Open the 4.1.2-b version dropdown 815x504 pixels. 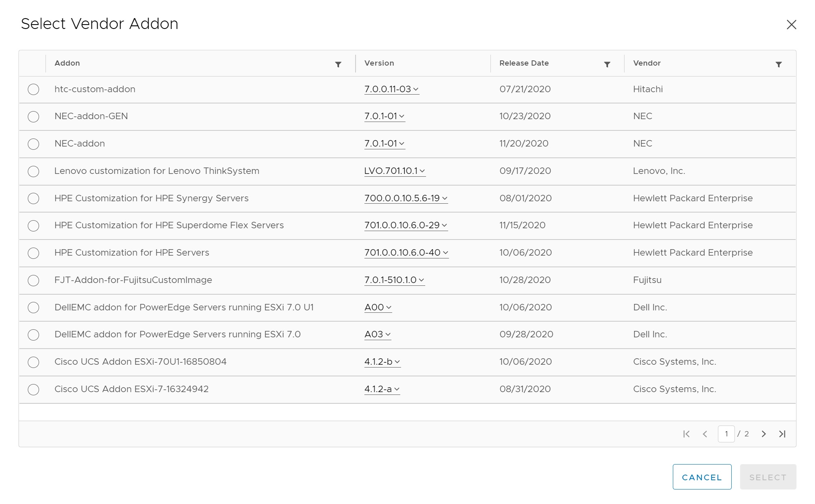pyautogui.click(x=382, y=362)
